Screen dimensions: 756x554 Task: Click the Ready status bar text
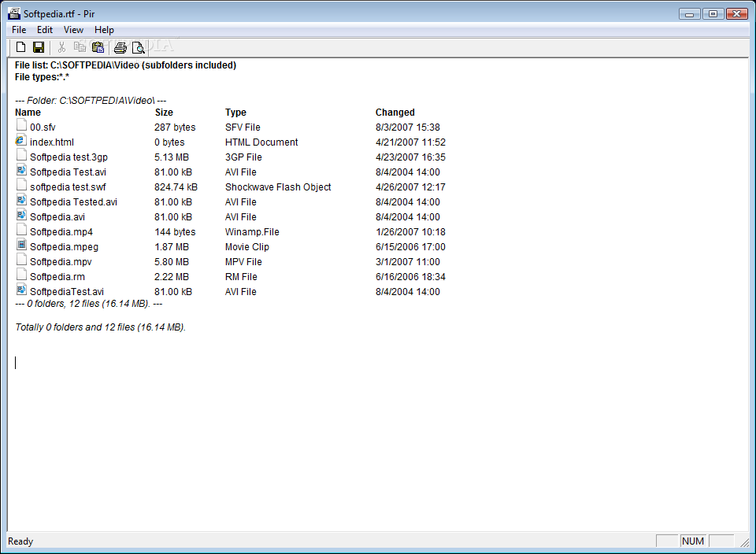(20, 541)
